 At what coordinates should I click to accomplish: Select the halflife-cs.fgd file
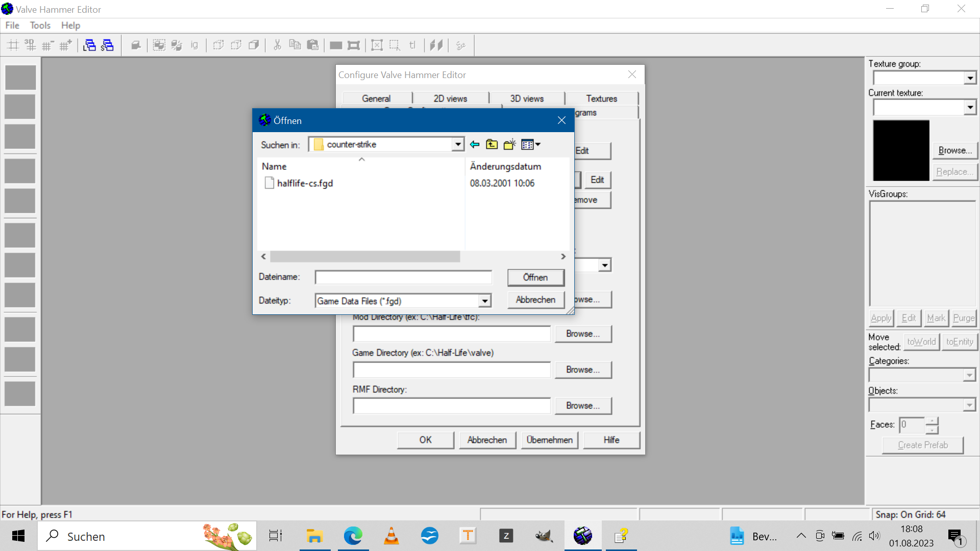305,183
